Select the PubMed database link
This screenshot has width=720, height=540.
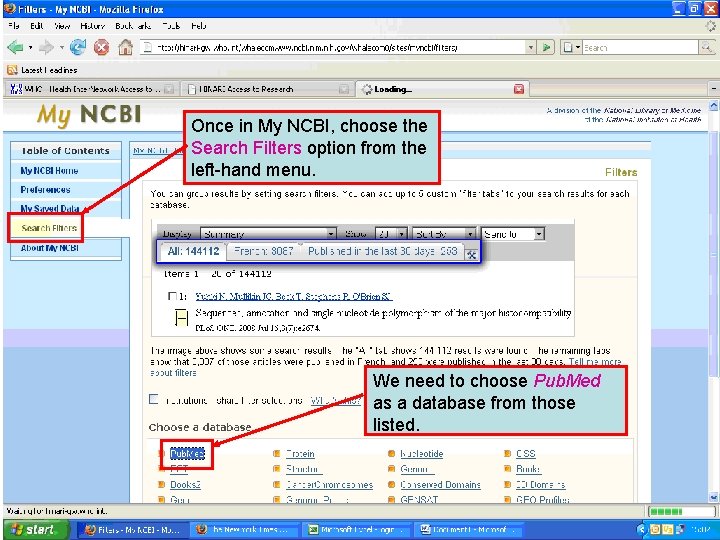(x=187, y=454)
